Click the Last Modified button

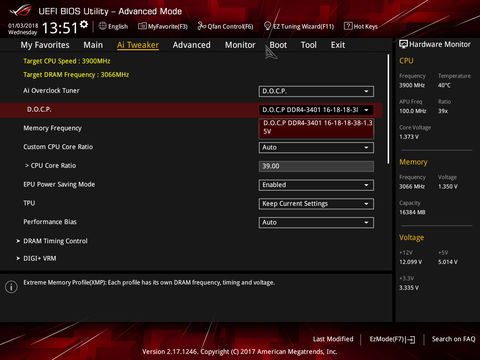click(x=333, y=339)
